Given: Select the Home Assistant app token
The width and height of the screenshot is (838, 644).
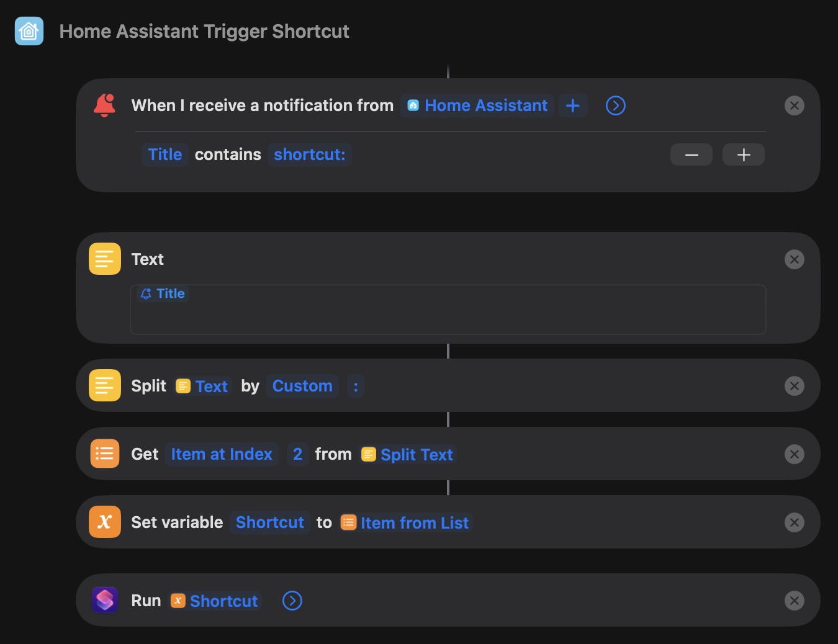Looking at the screenshot, I should (477, 105).
